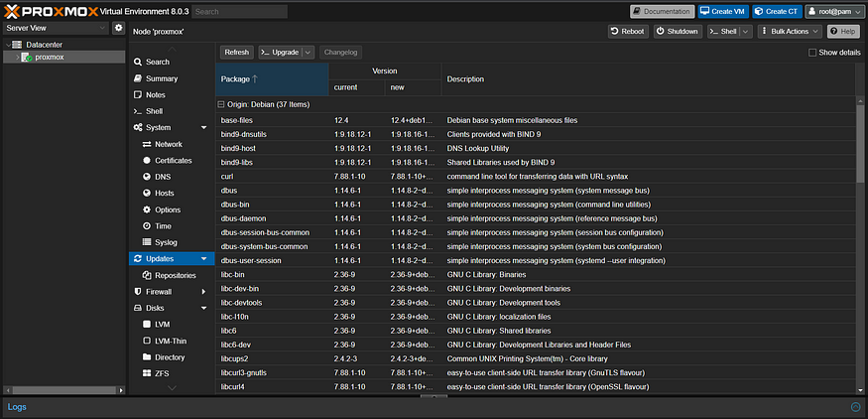Collapse the Origin: Debian group
The image size is (868, 419).
pyautogui.click(x=220, y=104)
